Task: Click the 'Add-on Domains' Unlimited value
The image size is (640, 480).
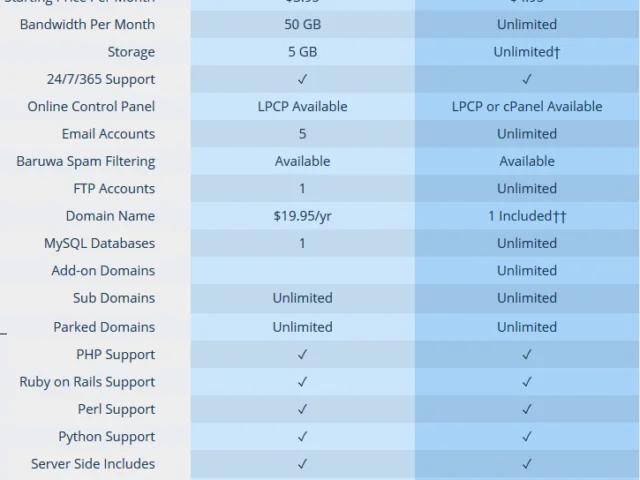Action: point(527,271)
